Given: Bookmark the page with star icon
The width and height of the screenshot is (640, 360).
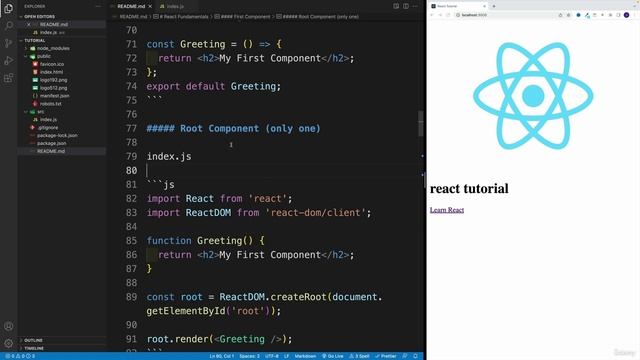Looking at the screenshot, I should (x=568, y=15).
